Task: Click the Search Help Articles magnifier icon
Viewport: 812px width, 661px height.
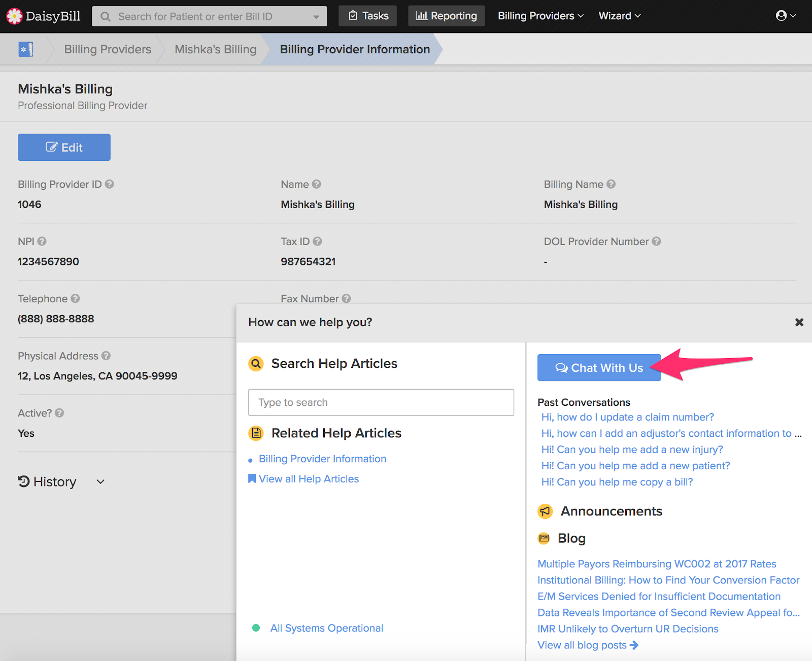Action: pyautogui.click(x=256, y=364)
